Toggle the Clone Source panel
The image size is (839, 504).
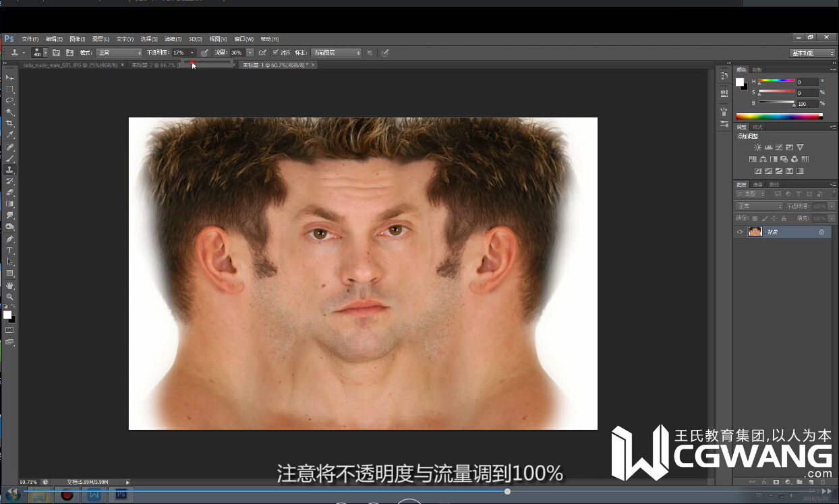(69, 53)
